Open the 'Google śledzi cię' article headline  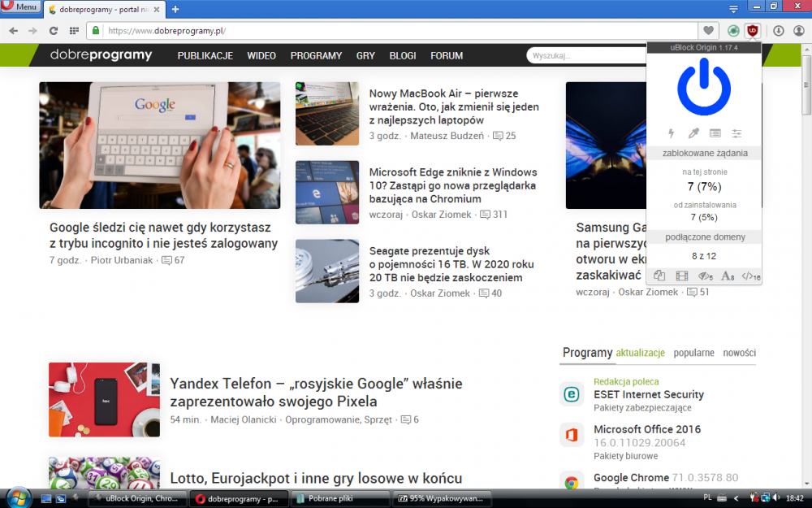coord(164,235)
